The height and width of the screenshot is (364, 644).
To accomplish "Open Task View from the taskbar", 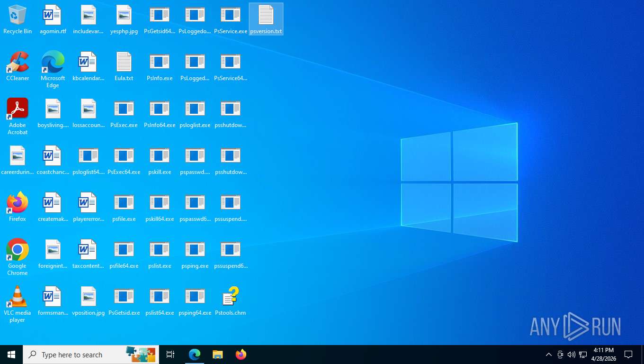I will (x=170, y=355).
